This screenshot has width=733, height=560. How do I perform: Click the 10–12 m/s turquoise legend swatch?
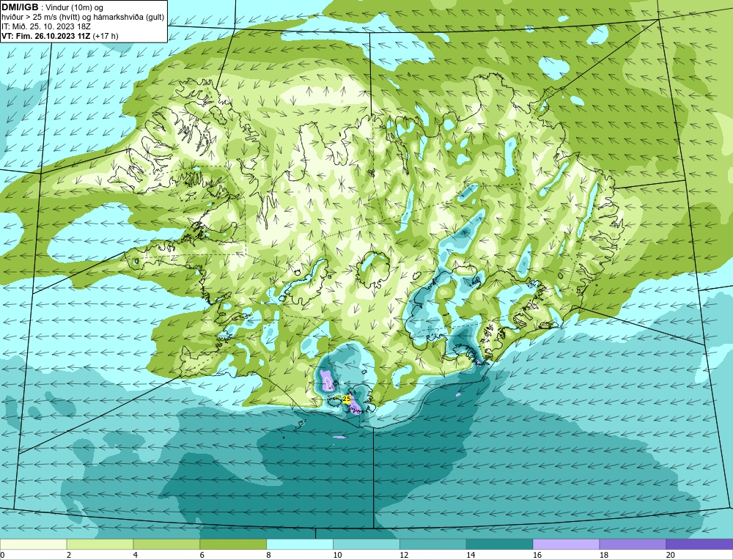[x=366, y=544]
